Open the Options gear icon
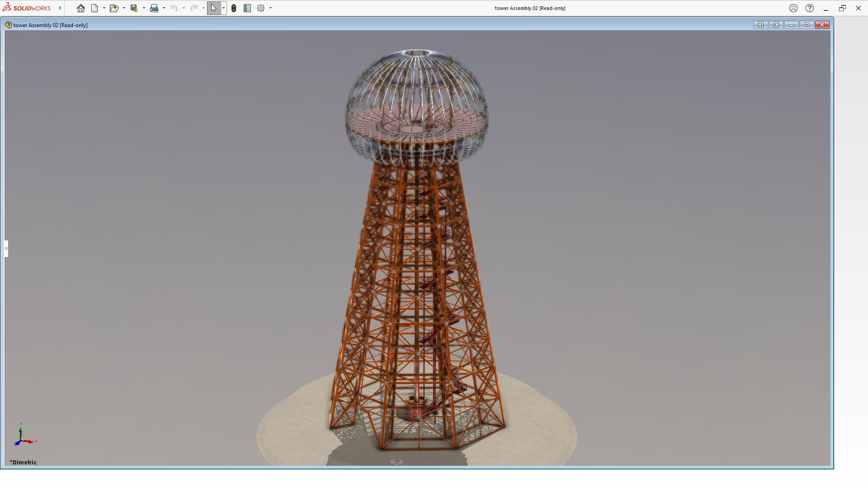Image resolution: width=868 pixels, height=487 pixels. 261,8
